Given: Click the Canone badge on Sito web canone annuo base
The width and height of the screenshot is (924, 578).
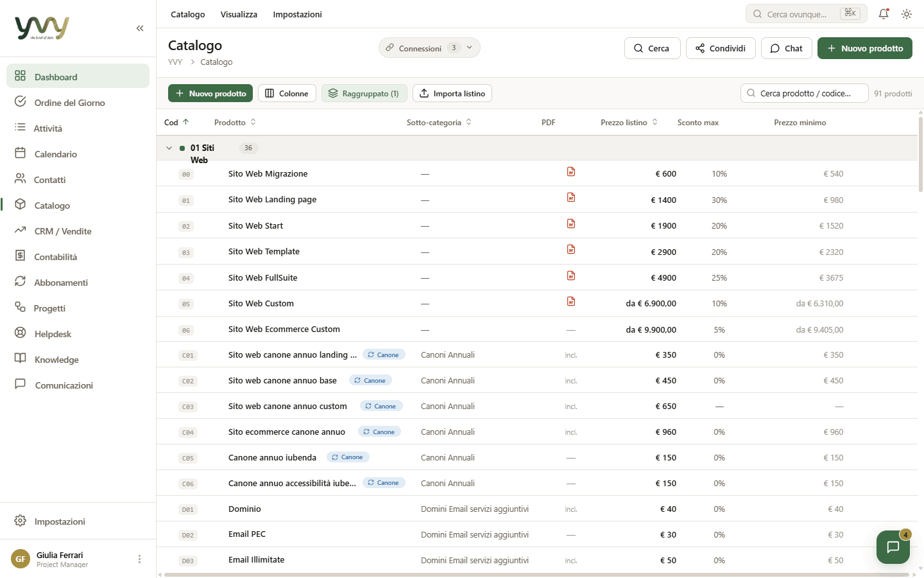Looking at the screenshot, I should 370,380.
